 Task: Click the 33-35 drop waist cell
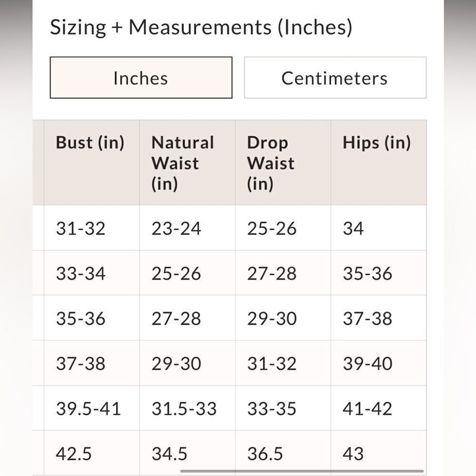pyautogui.click(x=272, y=408)
